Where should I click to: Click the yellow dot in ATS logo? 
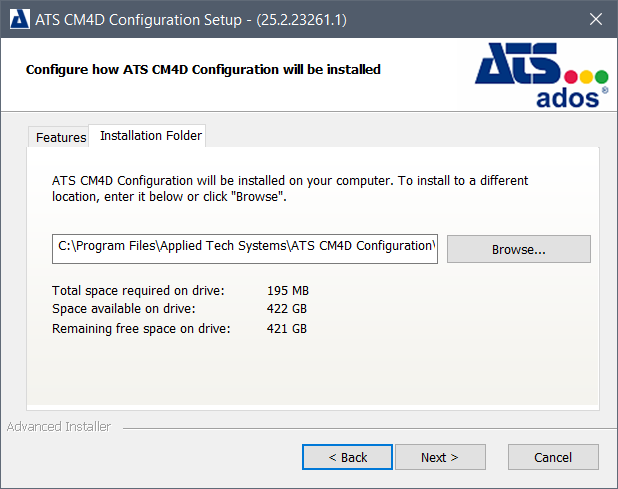(587, 77)
